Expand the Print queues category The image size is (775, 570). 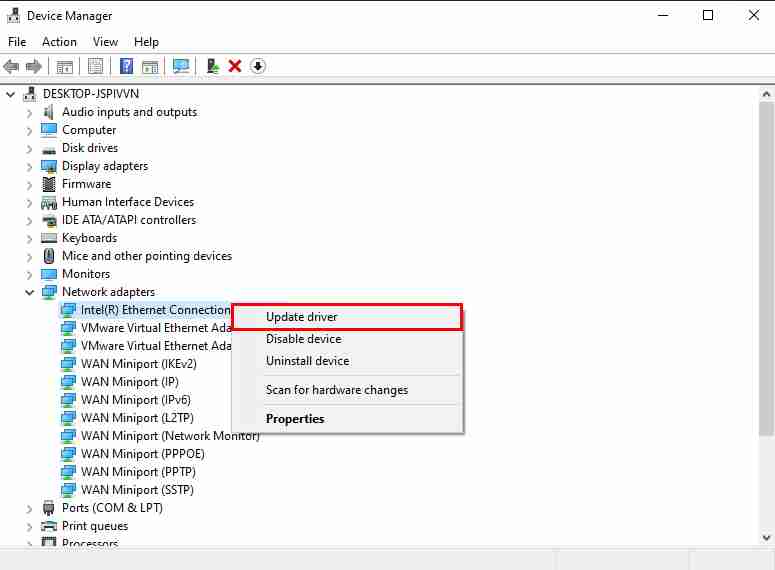[x=30, y=526]
